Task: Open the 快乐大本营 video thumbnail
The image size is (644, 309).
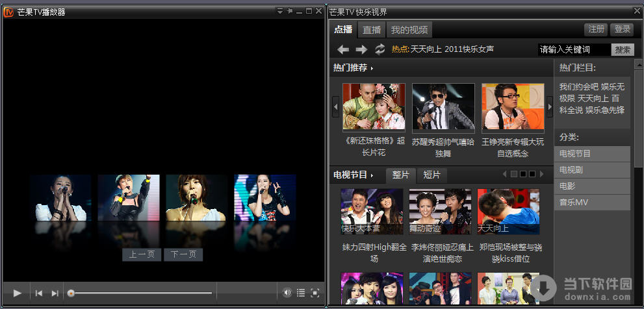Action: point(372,212)
